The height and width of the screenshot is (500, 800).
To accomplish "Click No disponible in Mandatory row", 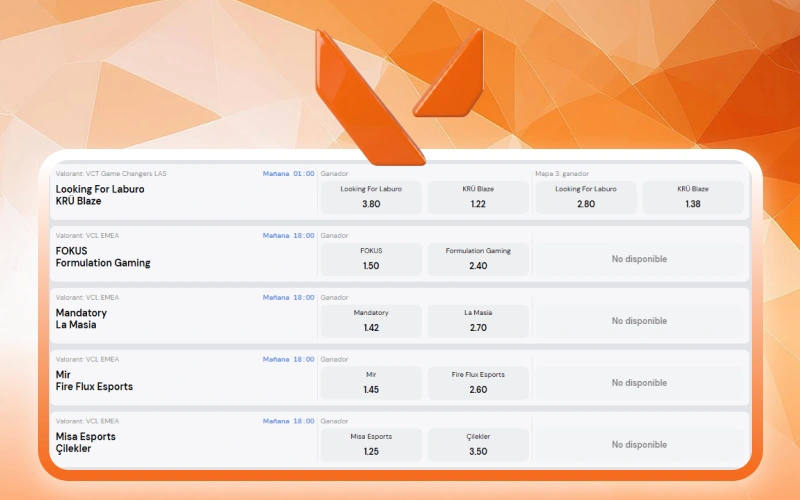I will (639, 320).
